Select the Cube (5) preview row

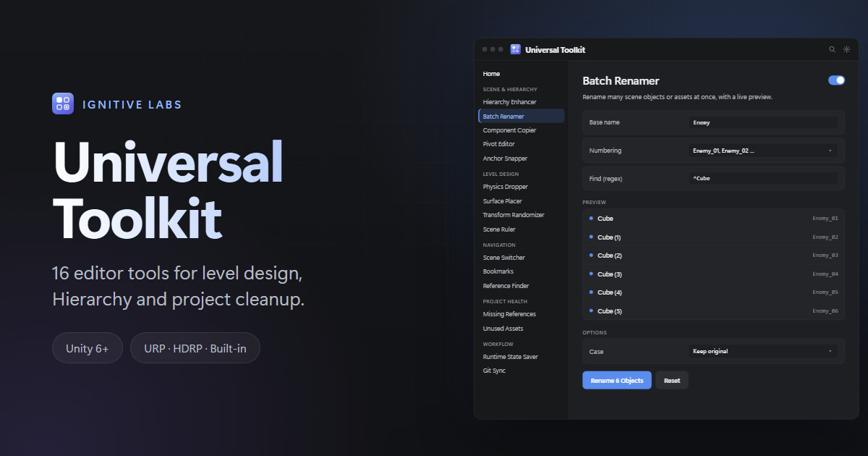click(x=713, y=311)
